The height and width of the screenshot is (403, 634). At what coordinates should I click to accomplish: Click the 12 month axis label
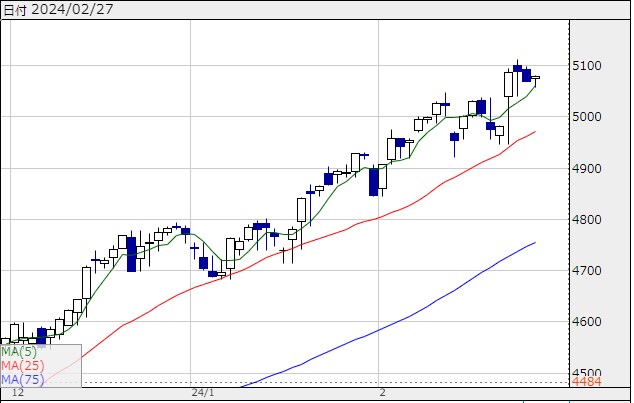click(x=18, y=392)
